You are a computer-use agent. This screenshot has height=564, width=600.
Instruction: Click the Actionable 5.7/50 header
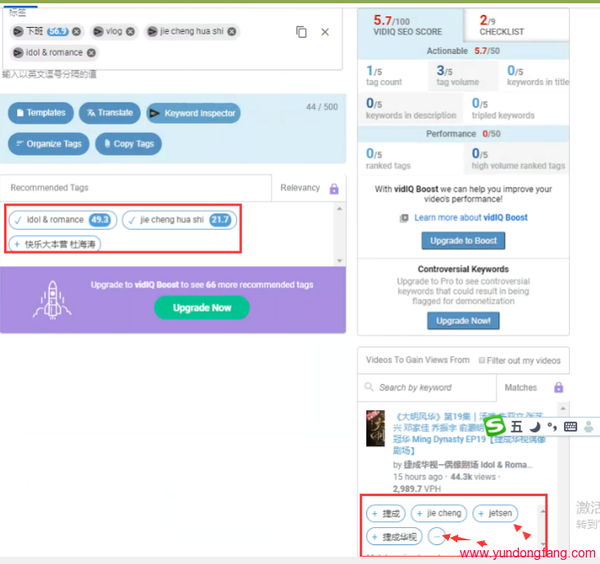click(x=463, y=51)
